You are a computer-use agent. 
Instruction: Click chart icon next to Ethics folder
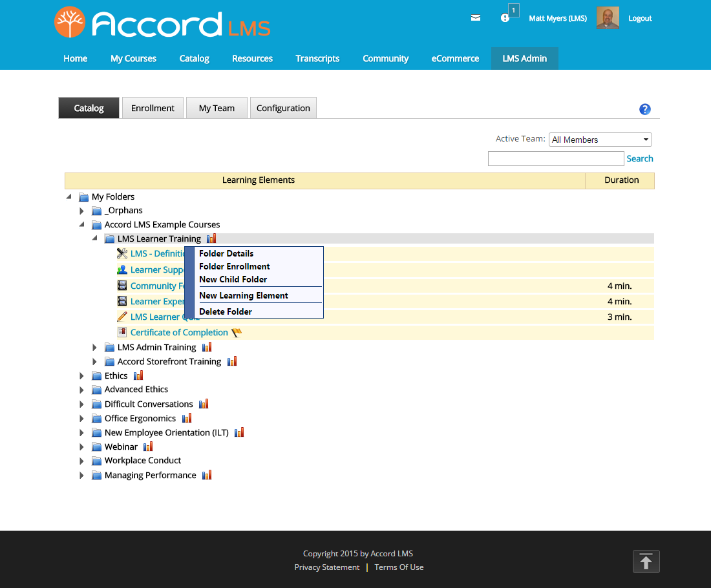point(138,375)
